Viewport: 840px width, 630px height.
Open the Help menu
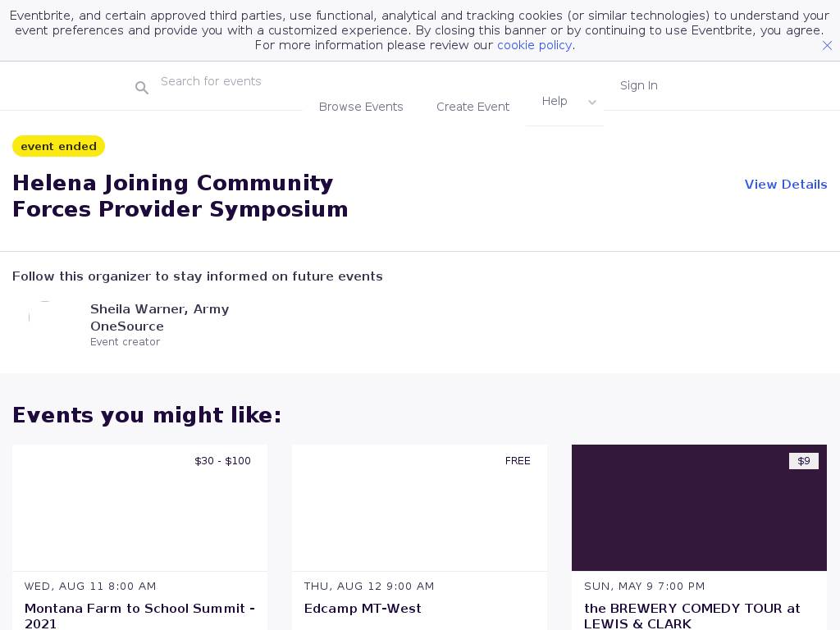click(x=555, y=101)
